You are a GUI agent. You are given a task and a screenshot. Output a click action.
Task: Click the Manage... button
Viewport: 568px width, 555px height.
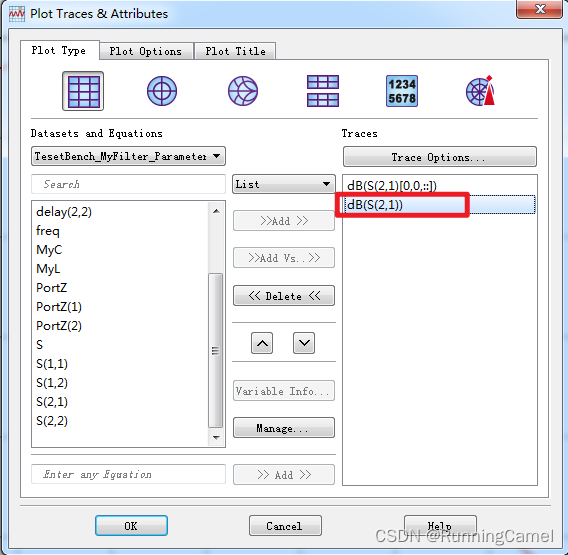pyautogui.click(x=284, y=428)
